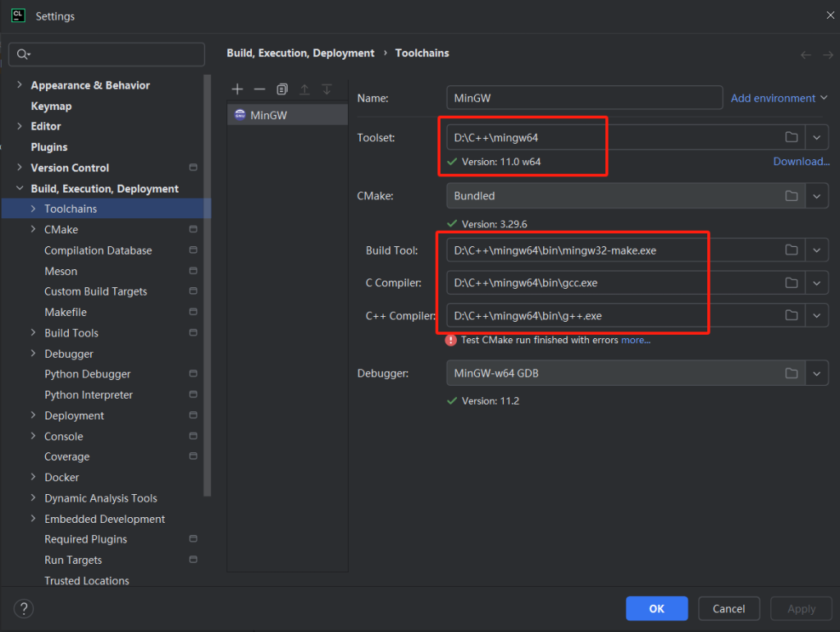Click project-level marker icon beside Python Interpreter
Screen dimensions: 840x632
click(194, 394)
